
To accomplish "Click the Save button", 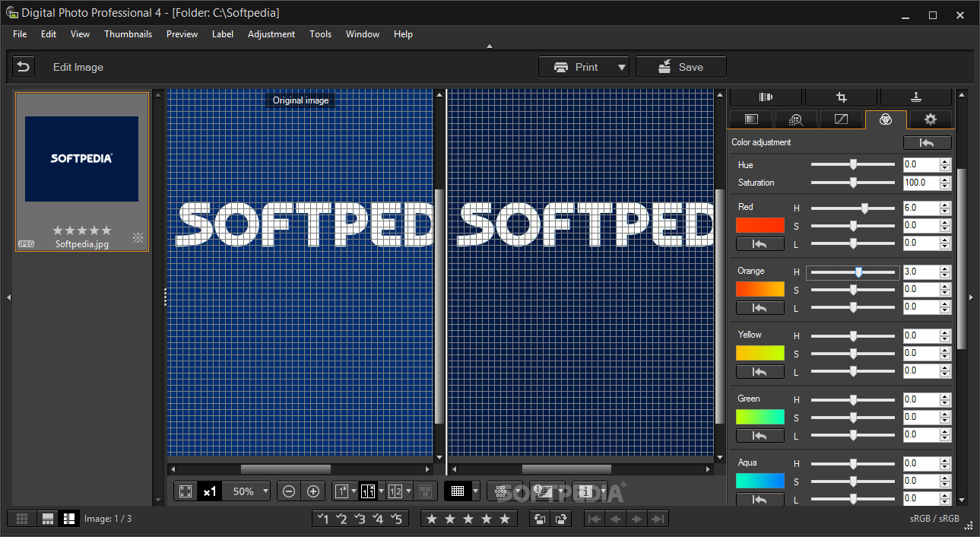I will coord(681,67).
